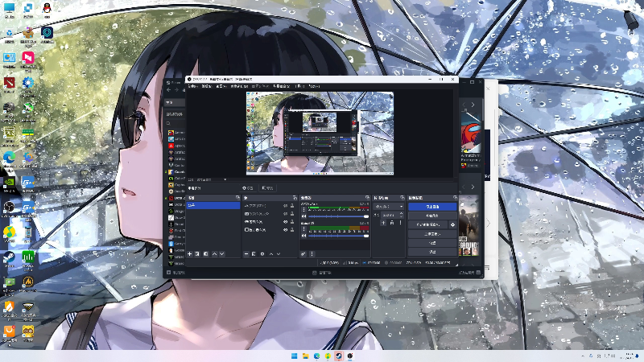Click the transition duration field

pos(390,215)
